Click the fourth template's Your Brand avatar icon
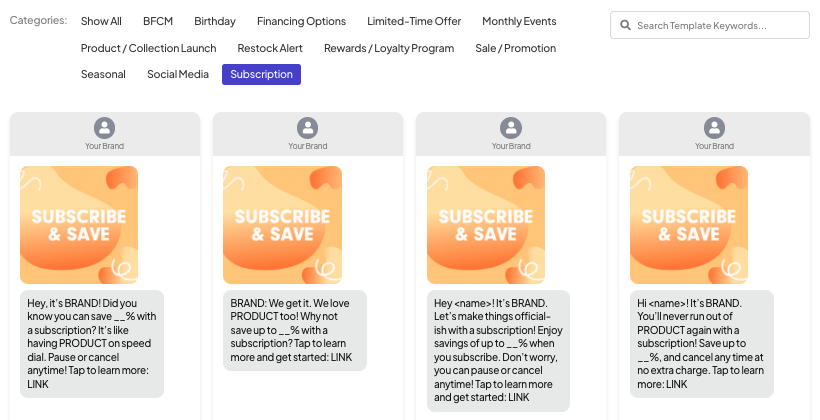Viewport: 820px width, 420px height. coord(714,128)
